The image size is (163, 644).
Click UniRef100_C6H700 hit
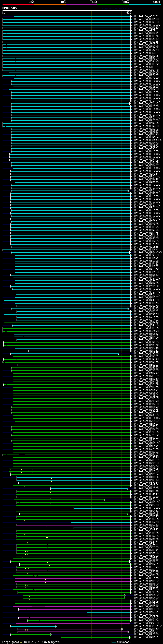pos(146,387)
